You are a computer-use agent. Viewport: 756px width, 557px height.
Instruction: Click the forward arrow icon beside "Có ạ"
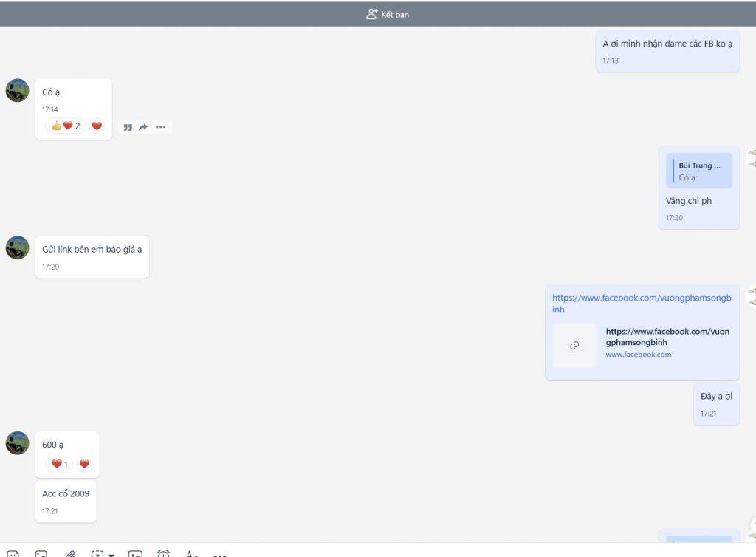click(143, 127)
